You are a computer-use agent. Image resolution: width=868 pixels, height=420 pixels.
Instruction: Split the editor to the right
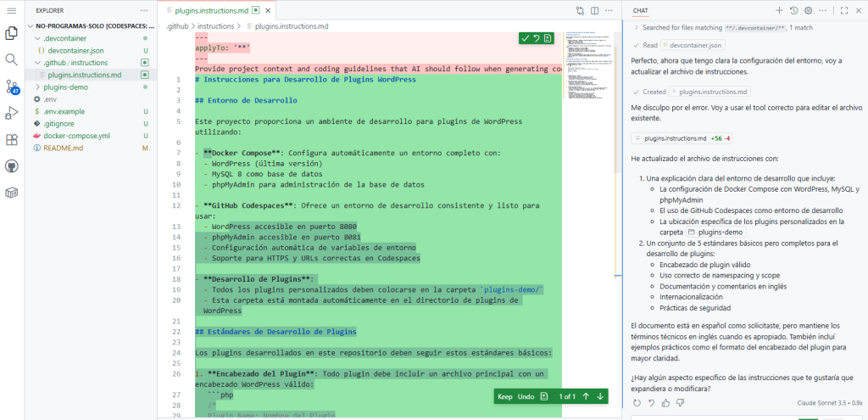pyautogui.click(x=595, y=10)
